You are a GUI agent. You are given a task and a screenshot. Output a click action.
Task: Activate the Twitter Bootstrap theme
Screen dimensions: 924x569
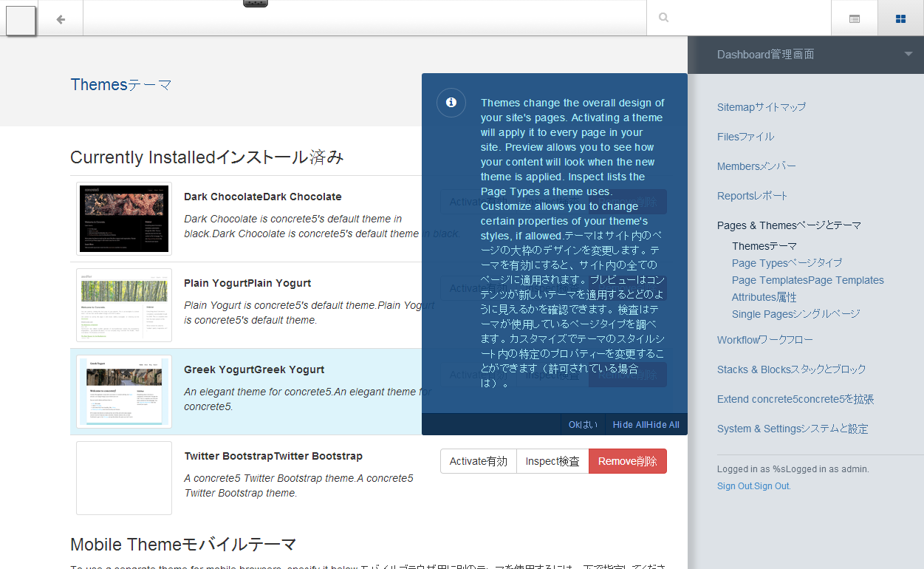click(x=479, y=461)
